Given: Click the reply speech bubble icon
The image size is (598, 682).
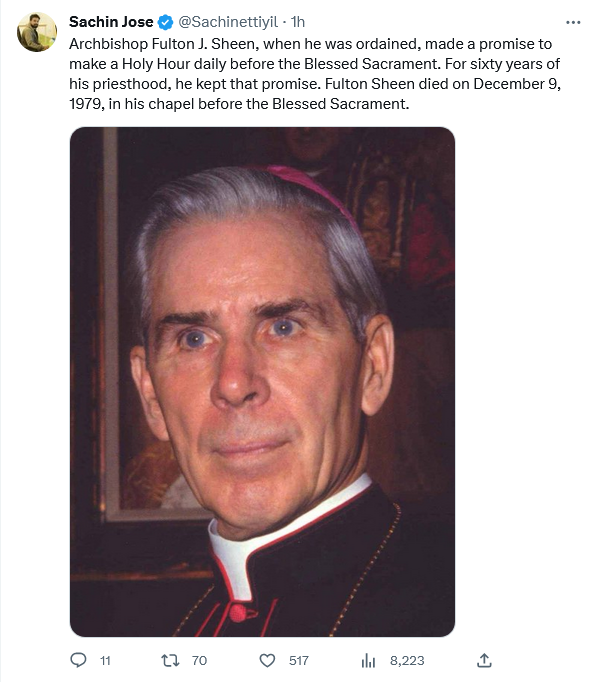Looking at the screenshot, I should coord(78,660).
